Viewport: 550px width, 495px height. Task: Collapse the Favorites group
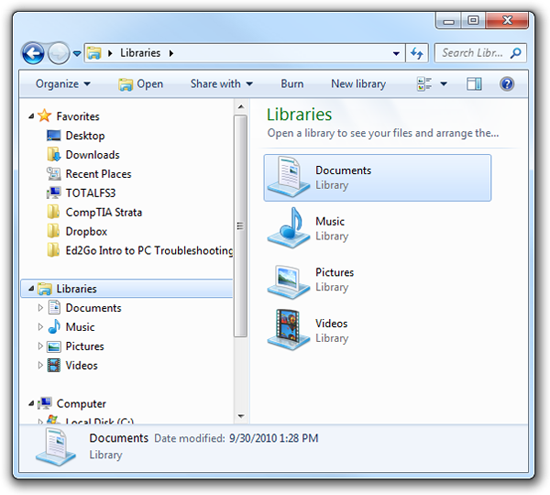click(31, 116)
